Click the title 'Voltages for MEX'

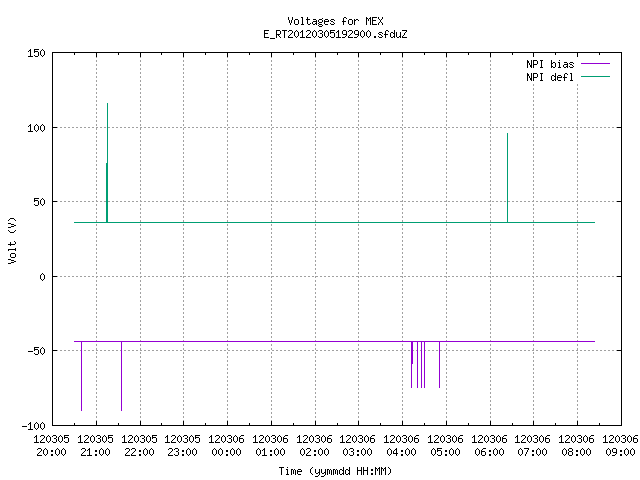coord(335,21)
